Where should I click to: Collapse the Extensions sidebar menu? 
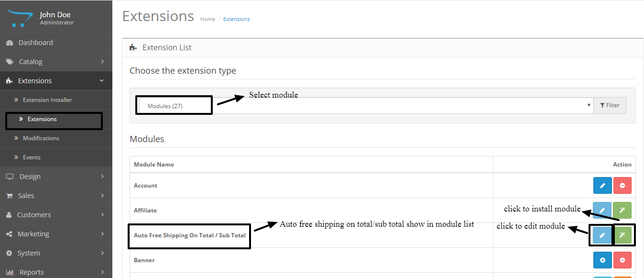pyautogui.click(x=56, y=81)
